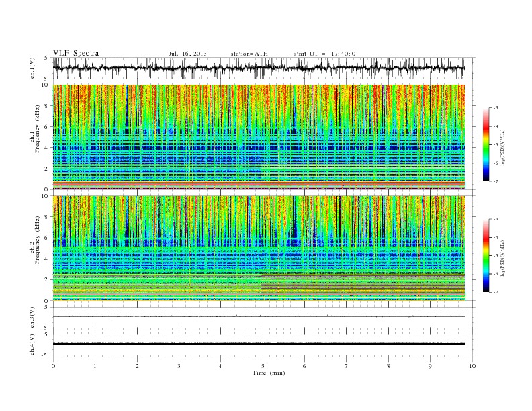Click time axis tick label "8"
Viewport: 532px width, 411px height.
(388, 366)
